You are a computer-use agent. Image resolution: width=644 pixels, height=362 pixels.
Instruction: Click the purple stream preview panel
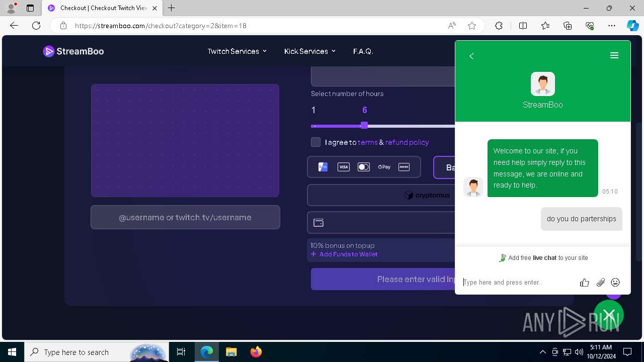click(185, 140)
